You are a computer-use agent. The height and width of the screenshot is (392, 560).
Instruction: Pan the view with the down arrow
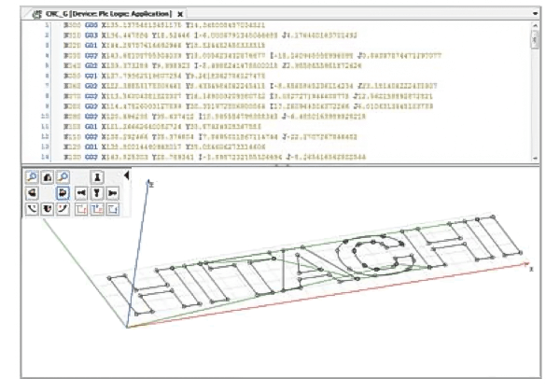point(97,193)
